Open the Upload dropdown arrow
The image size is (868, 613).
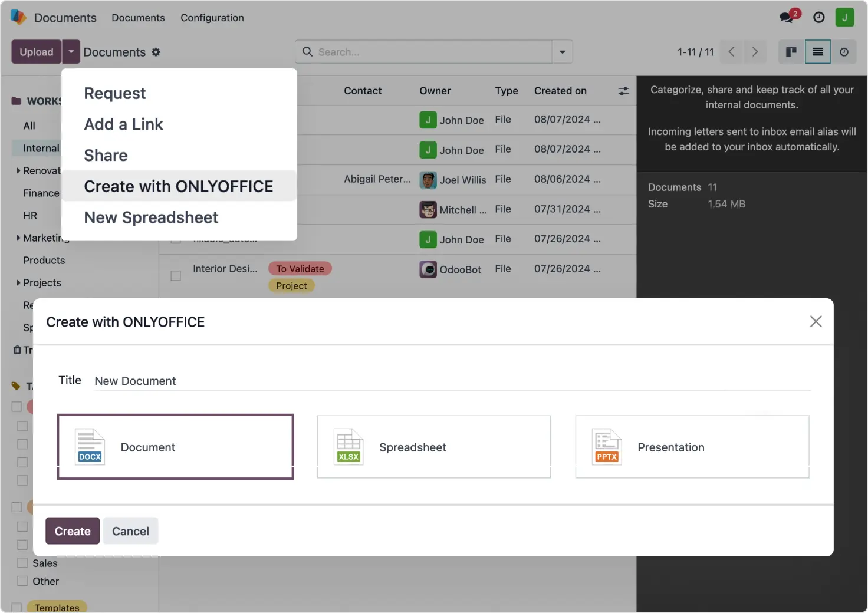71,52
